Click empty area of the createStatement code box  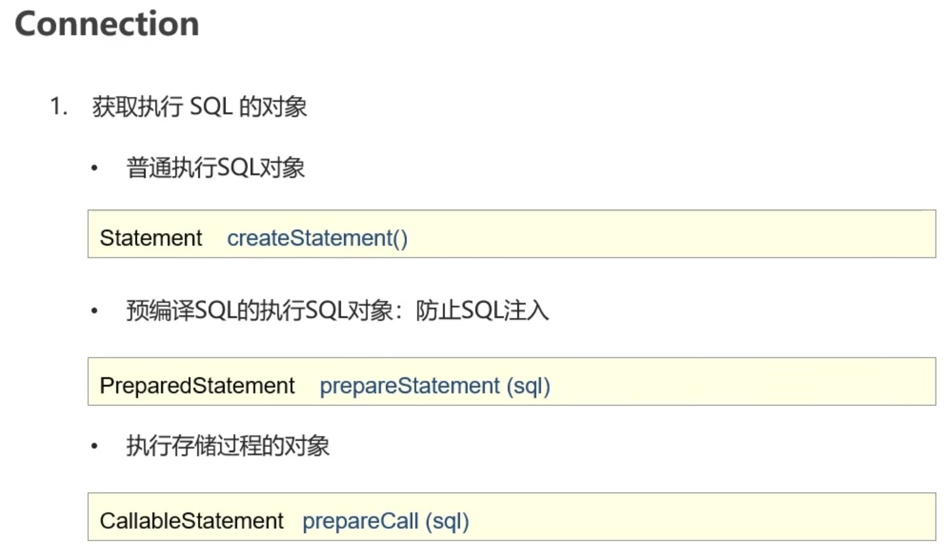click(x=667, y=234)
